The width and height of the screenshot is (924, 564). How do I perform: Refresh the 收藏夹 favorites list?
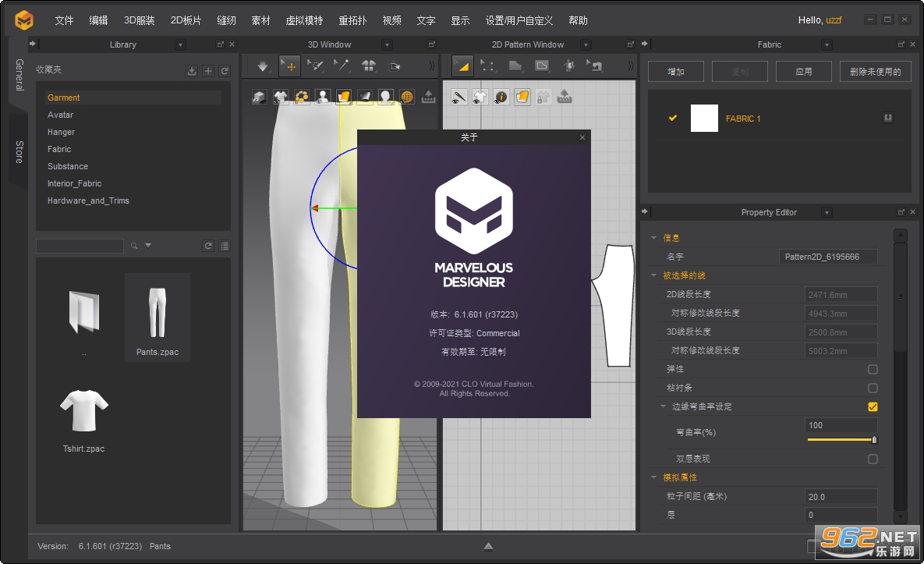point(225,71)
